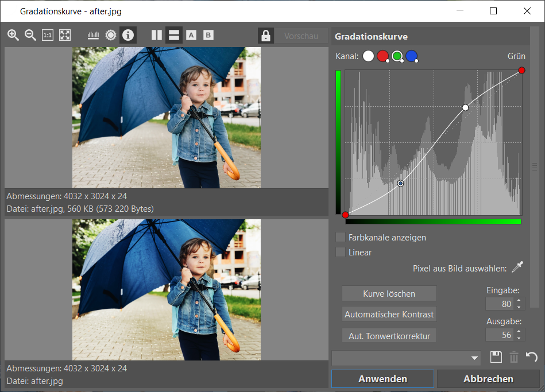Check the Linear checkbox
Viewport: 545px width, 392px height.
pyautogui.click(x=341, y=252)
